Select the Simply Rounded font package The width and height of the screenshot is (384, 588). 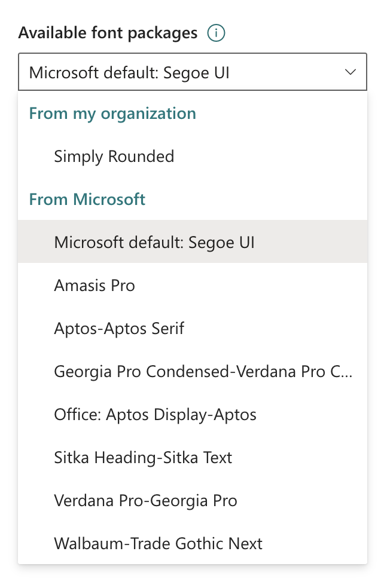pos(114,157)
